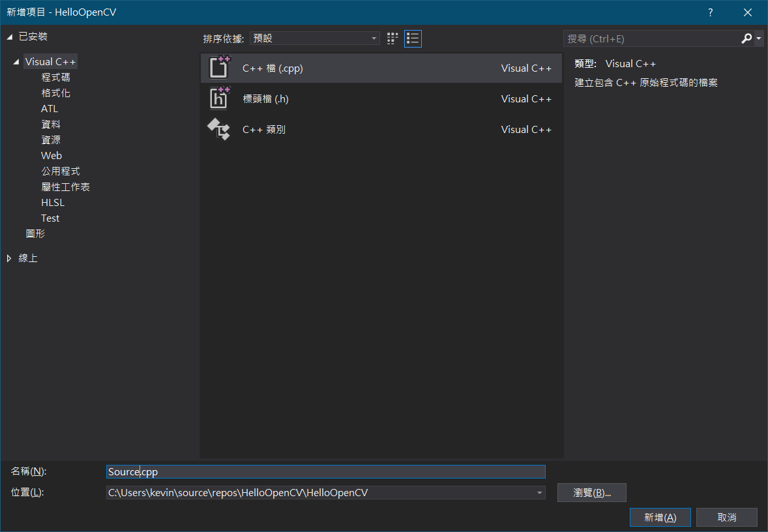Expand the 線上 online section
Screen dimensions: 768x532
pyautogui.click(x=9, y=258)
